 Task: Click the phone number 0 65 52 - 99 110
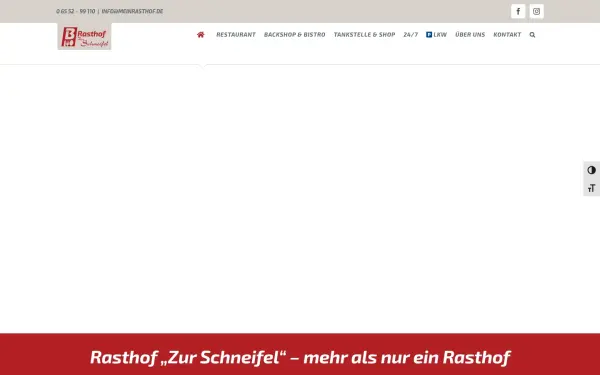[x=75, y=11]
